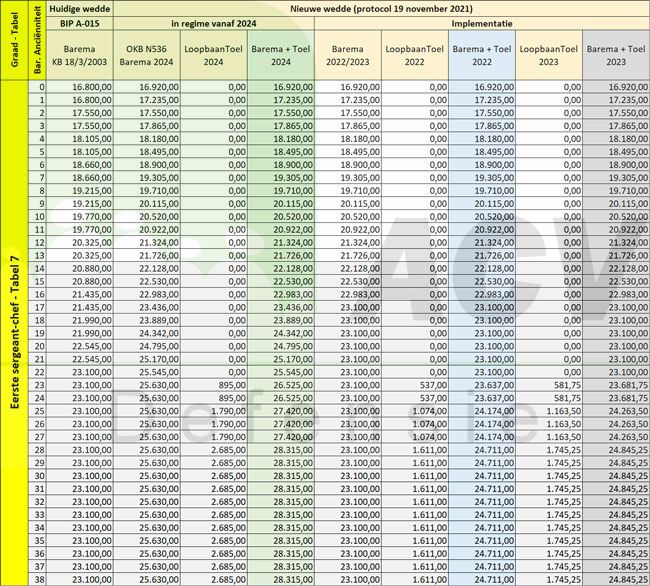Select the 'Huidige wedde' header cell

point(80,9)
